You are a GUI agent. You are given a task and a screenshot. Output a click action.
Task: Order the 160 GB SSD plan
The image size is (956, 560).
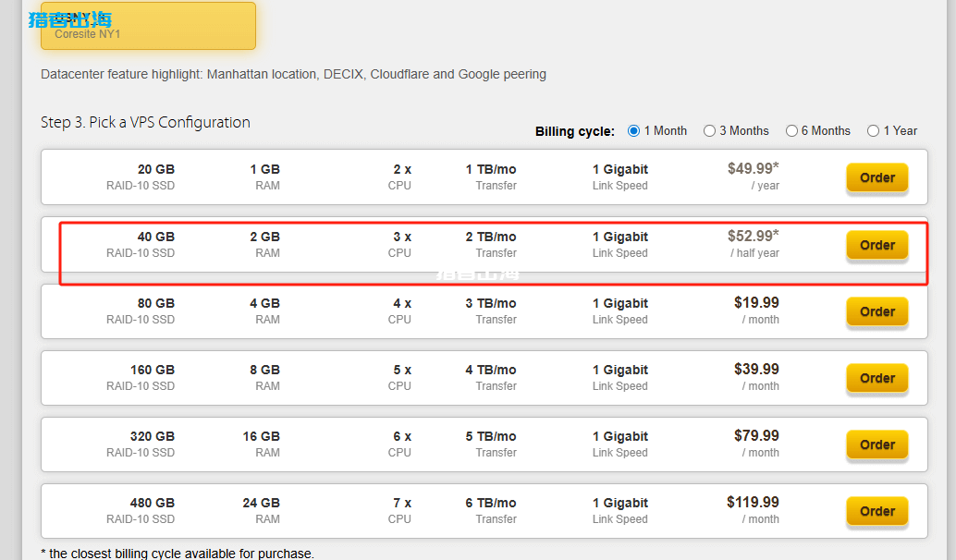coord(876,378)
